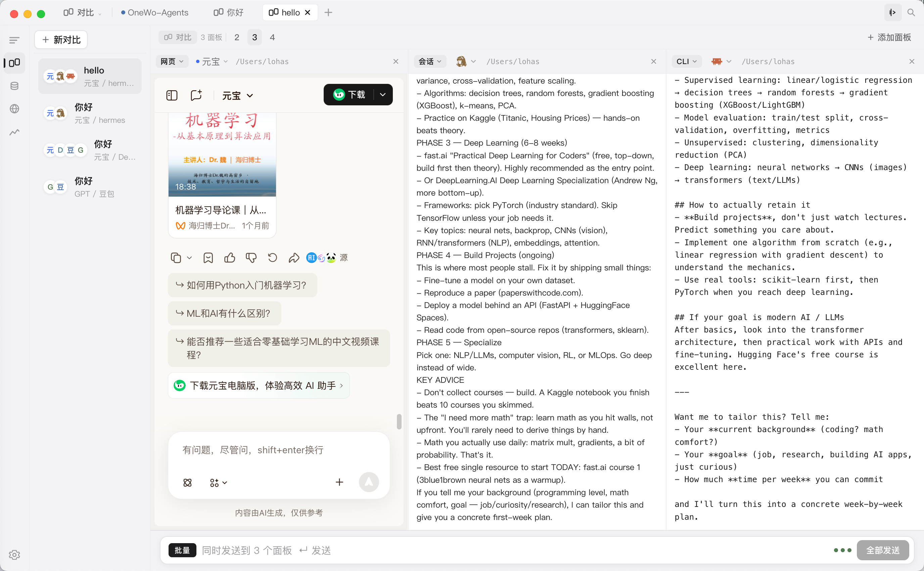924x571 pixels.
Task: Close the CLI panel
Action: click(912, 61)
